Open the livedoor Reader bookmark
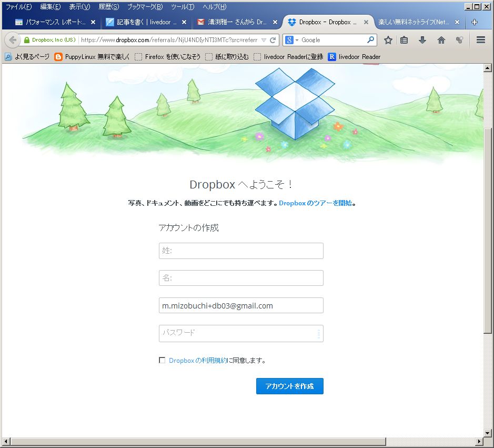Viewport: 494px width, 448px height. 354,57
